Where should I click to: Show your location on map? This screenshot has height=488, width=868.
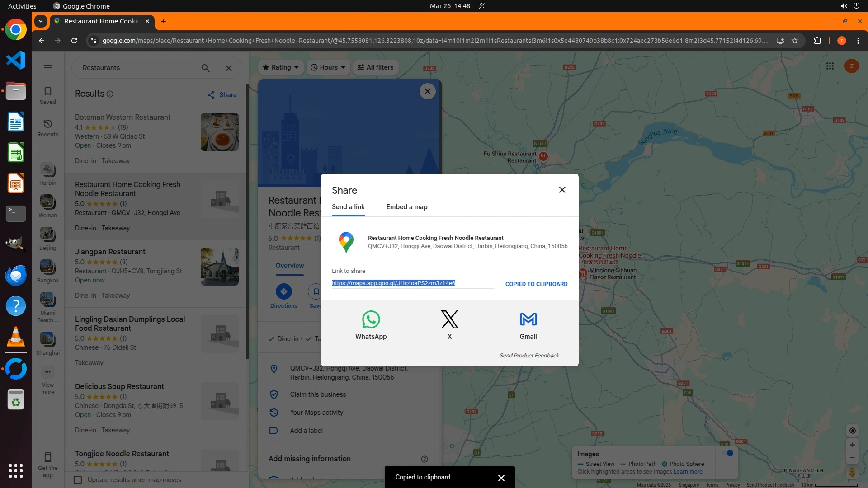click(x=852, y=431)
